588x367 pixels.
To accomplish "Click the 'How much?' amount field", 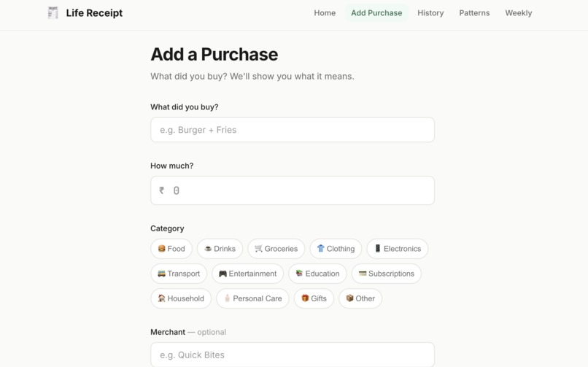I will [x=293, y=190].
